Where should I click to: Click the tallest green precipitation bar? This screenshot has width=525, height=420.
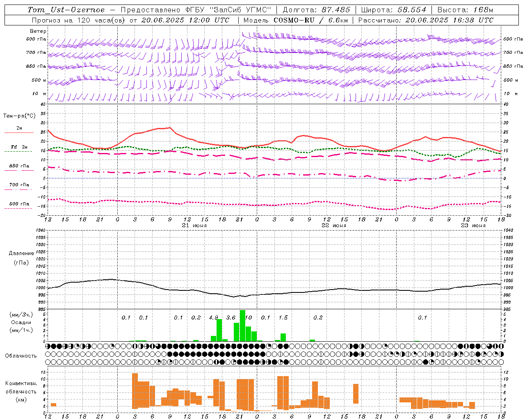click(242, 326)
